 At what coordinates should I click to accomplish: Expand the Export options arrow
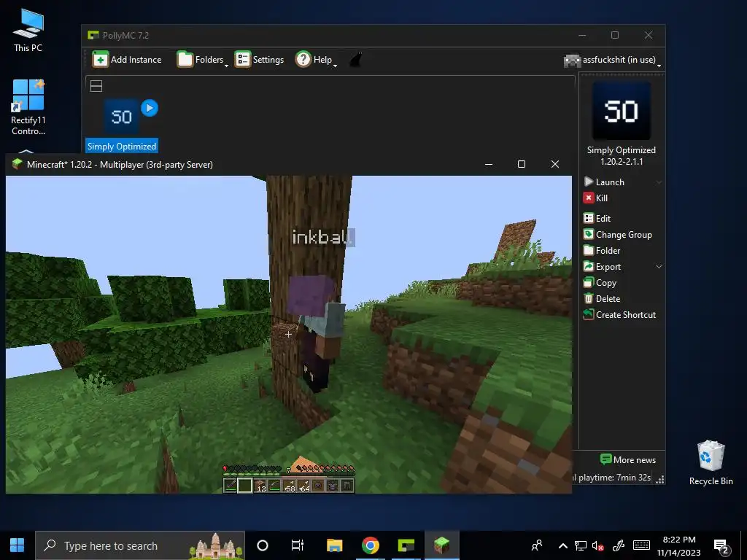659,267
